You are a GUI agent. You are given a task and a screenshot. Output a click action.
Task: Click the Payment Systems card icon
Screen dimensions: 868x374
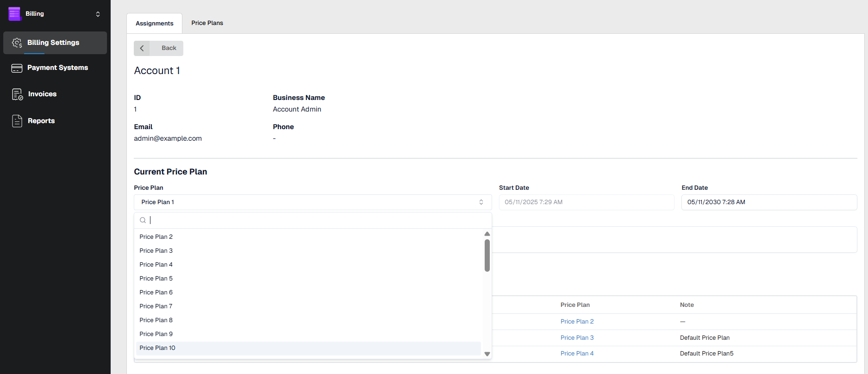(x=17, y=68)
